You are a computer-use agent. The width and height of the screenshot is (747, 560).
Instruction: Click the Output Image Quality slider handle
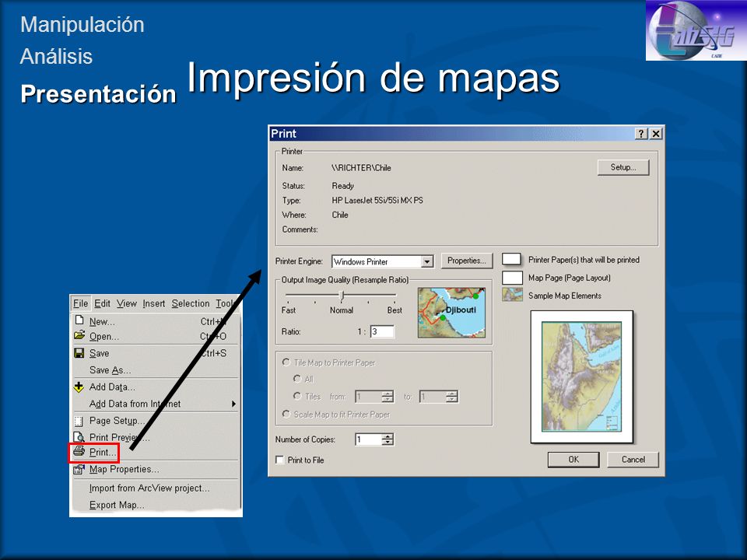pyautogui.click(x=342, y=296)
